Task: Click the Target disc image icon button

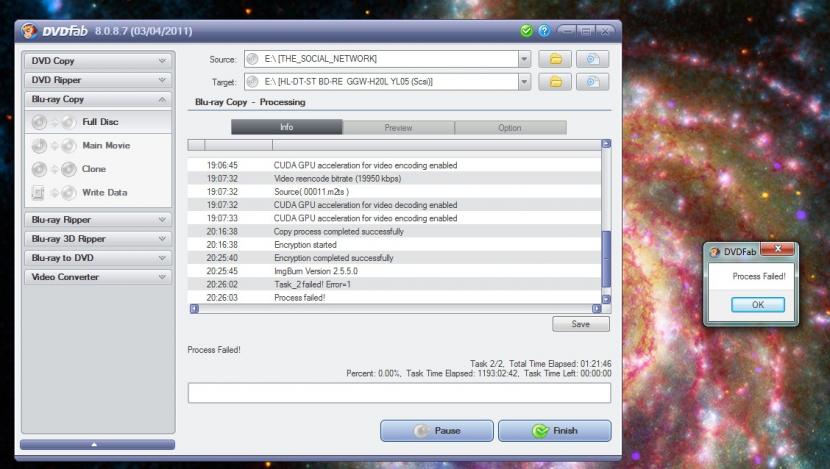Action: 594,81
